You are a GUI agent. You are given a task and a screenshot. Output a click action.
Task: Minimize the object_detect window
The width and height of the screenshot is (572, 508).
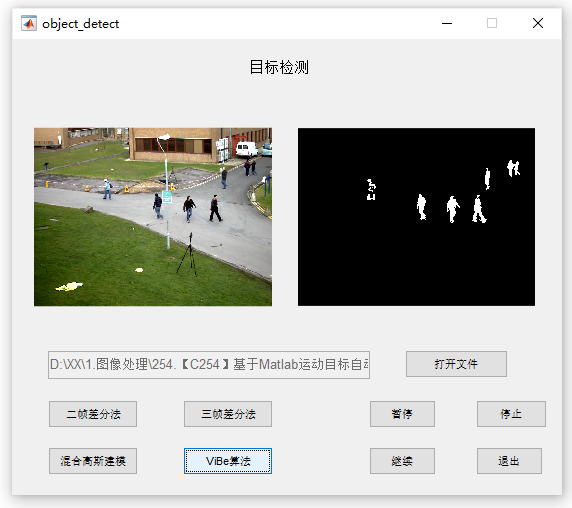click(x=447, y=23)
